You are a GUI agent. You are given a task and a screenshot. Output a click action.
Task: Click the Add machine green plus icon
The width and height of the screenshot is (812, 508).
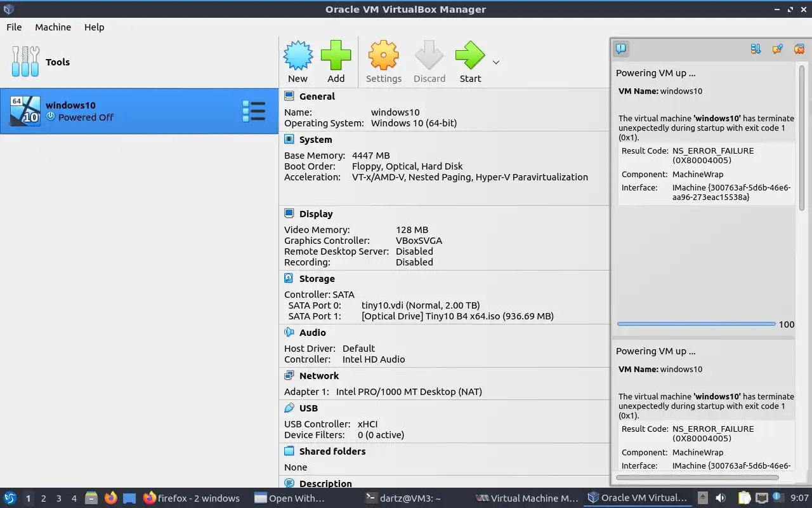[336, 56]
